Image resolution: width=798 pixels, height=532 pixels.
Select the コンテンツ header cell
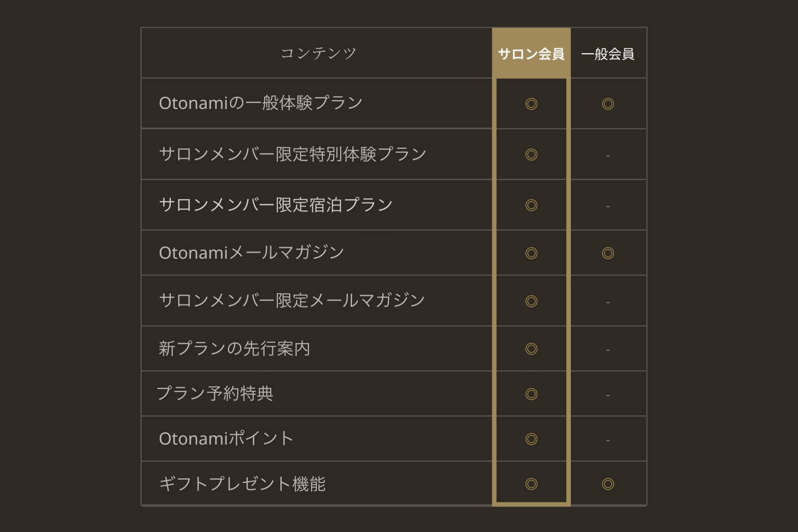pyautogui.click(x=318, y=53)
